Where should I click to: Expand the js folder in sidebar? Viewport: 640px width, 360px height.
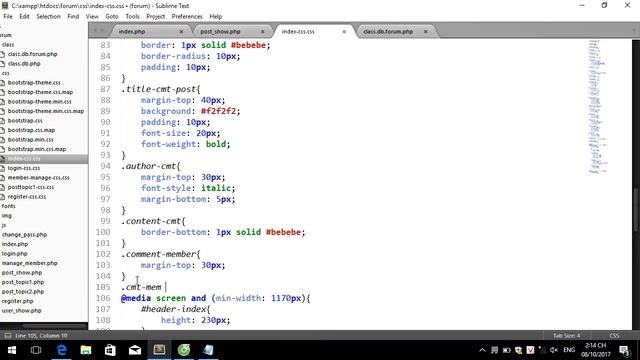point(4,225)
